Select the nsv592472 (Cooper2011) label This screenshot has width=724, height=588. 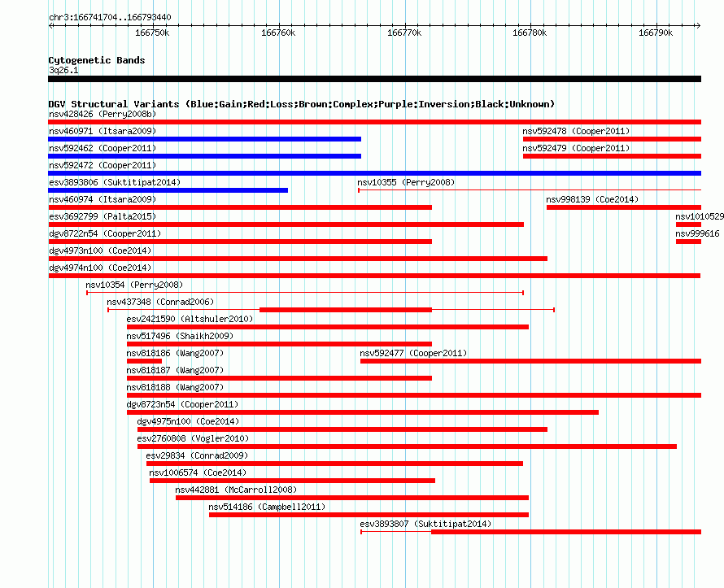coord(102,165)
